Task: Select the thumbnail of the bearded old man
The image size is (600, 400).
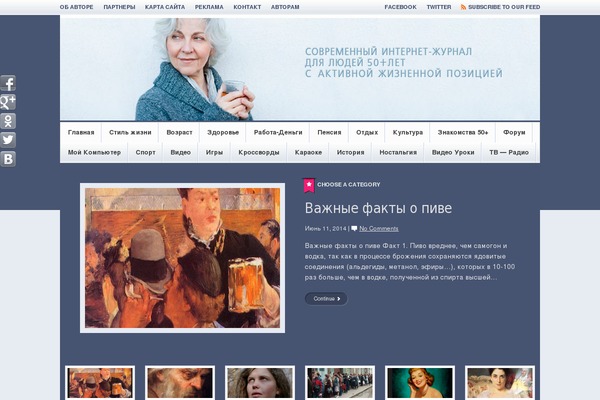Action: point(180,383)
